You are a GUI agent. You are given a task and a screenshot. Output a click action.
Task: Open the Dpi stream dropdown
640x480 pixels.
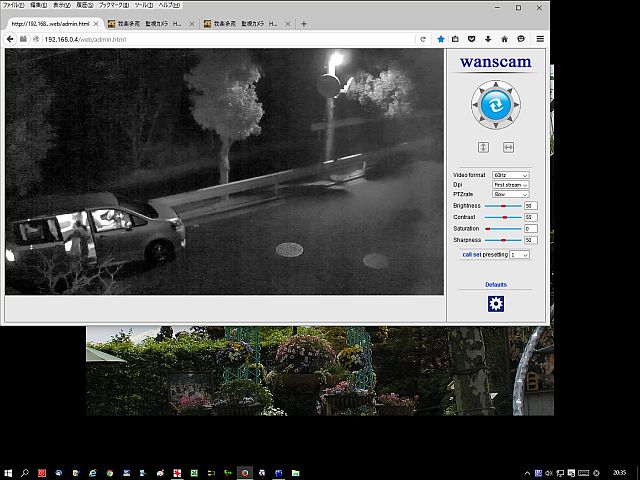point(510,185)
